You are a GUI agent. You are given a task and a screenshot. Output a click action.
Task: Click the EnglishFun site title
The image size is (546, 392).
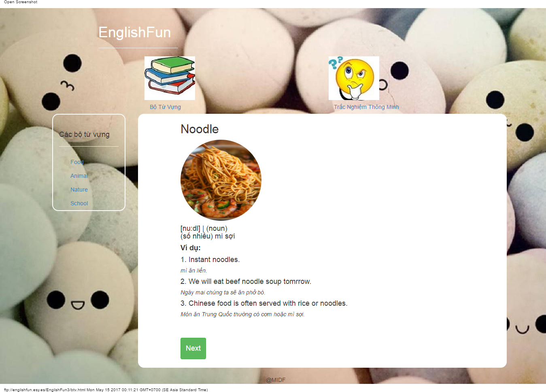pyautogui.click(x=134, y=32)
